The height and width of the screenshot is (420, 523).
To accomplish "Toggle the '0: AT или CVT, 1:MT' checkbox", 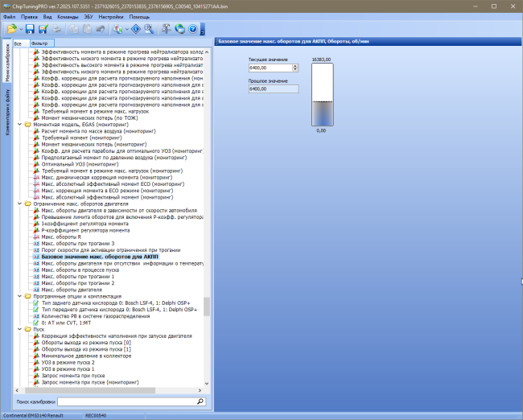I will coord(35,323).
